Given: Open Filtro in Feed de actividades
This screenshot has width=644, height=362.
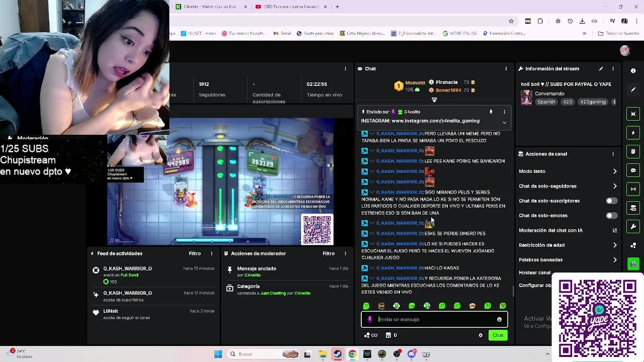Looking at the screenshot, I should (x=195, y=253).
